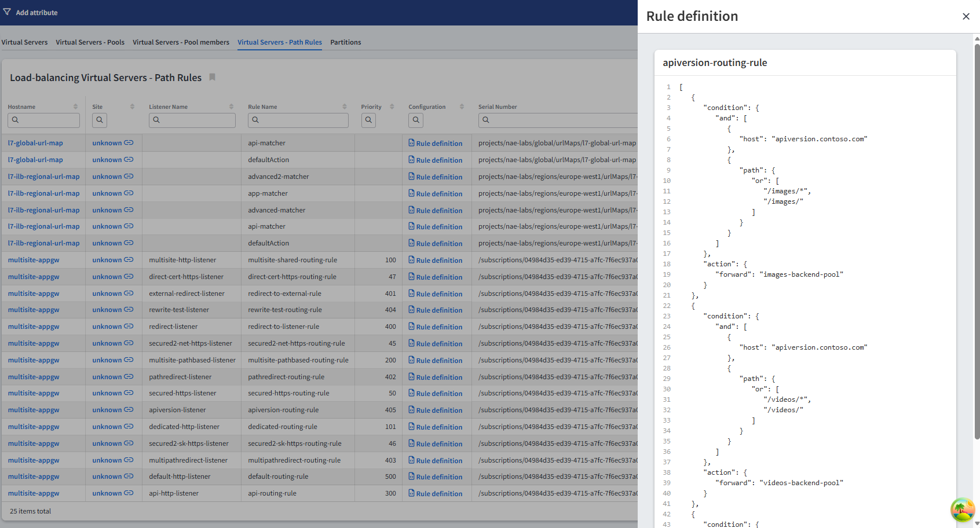Open the l7-global-url-map hostname link in first row

tap(35, 143)
